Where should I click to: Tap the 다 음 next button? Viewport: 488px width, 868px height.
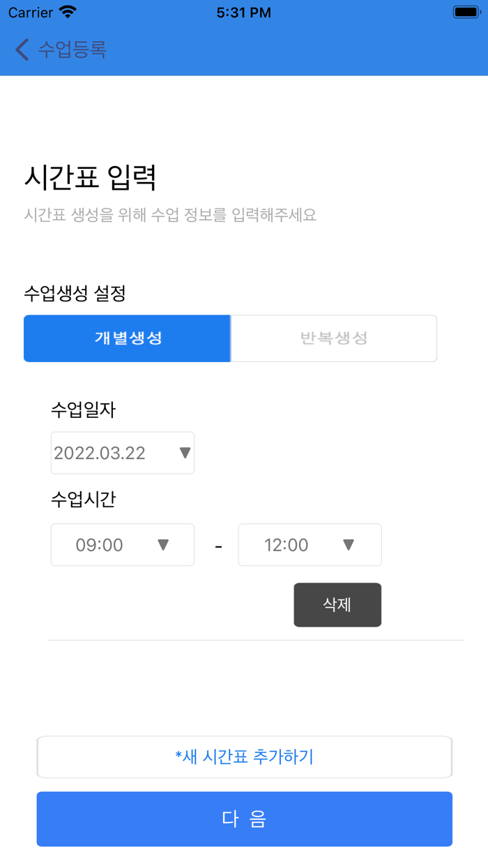[x=244, y=819]
